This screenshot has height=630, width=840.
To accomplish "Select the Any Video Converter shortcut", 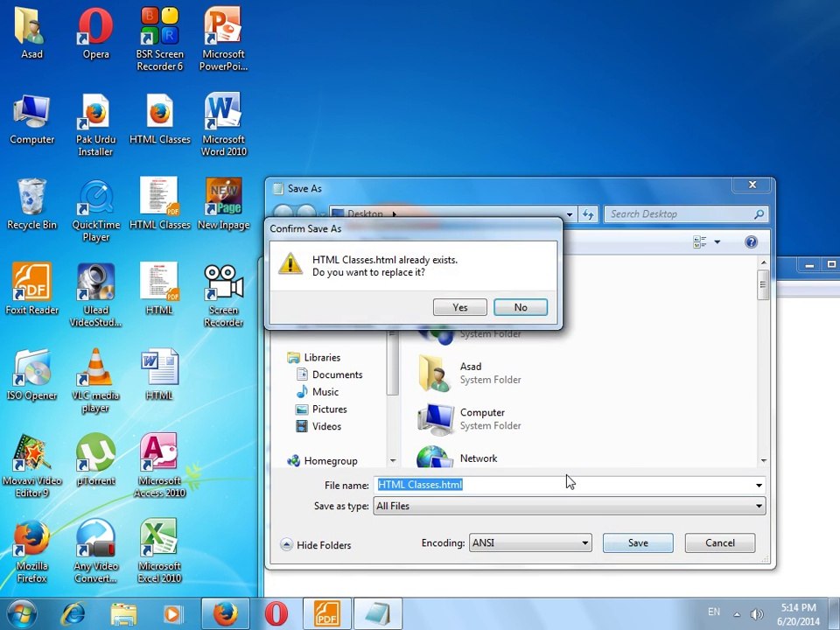I will click(x=96, y=551).
